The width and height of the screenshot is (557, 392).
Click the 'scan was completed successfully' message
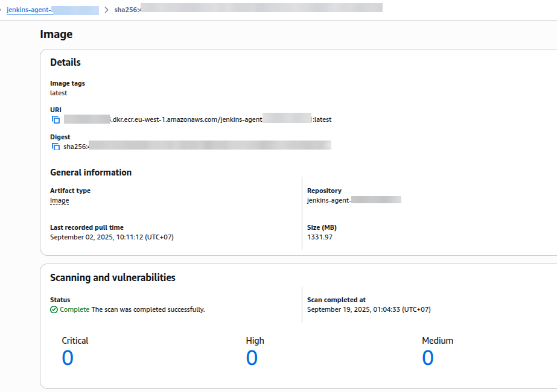[148, 309]
